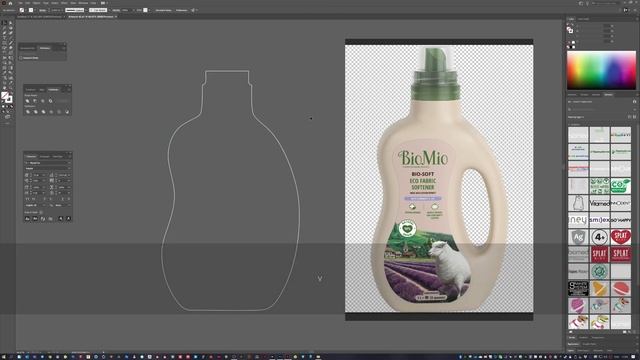
Task: Toggle Underline in Character panel
Action: 62,199
